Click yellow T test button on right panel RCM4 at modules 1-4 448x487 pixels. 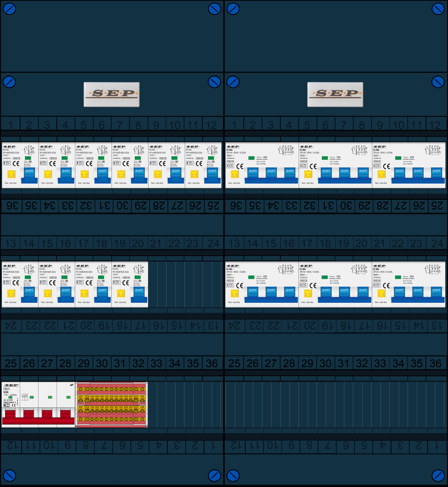tap(235, 174)
